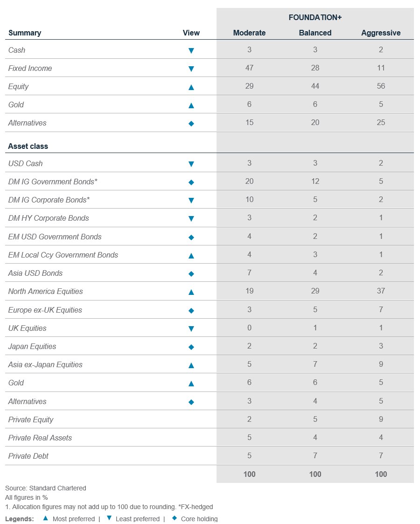Viewport: 420px width, 524px height.
Task: Click the Most preferred triangle in the legend
Action: click(x=45, y=518)
